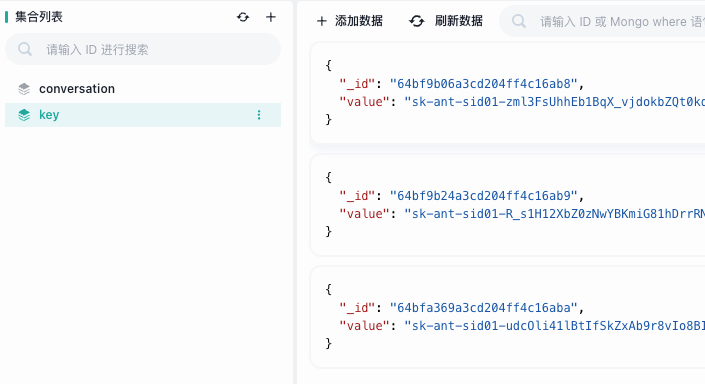This screenshot has height=384, width=705.
Task: Click 刷新数据 to refresh data
Action: click(x=446, y=21)
